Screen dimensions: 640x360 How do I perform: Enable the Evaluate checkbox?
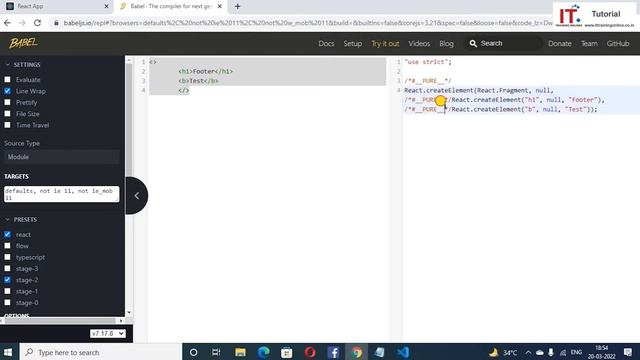pyautogui.click(x=7, y=80)
